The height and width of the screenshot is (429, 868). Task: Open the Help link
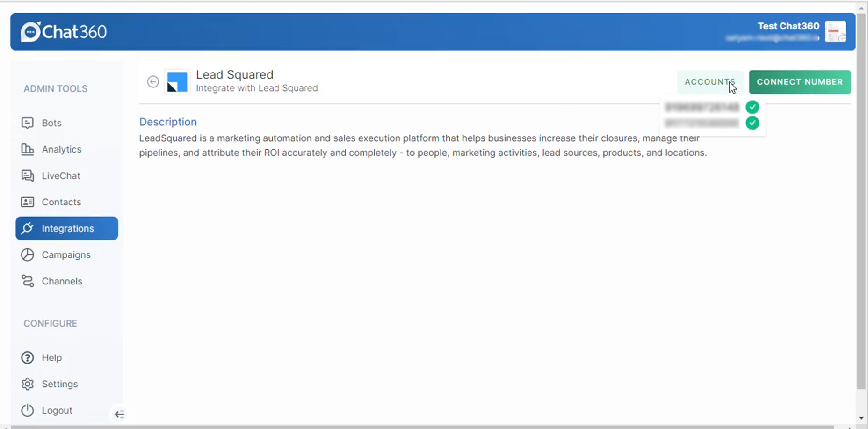[52, 357]
